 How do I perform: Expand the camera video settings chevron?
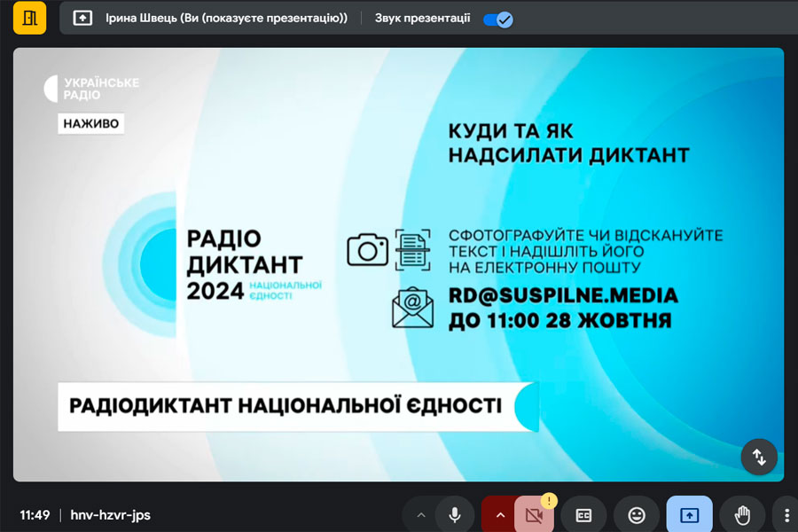tap(499, 514)
